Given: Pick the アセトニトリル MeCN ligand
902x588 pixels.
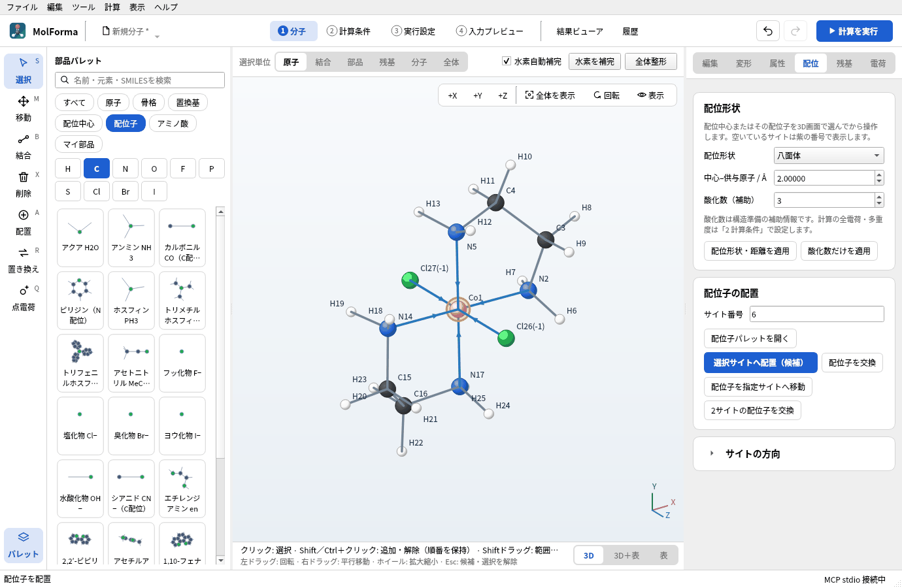Looking at the screenshot, I should click(131, 363).
